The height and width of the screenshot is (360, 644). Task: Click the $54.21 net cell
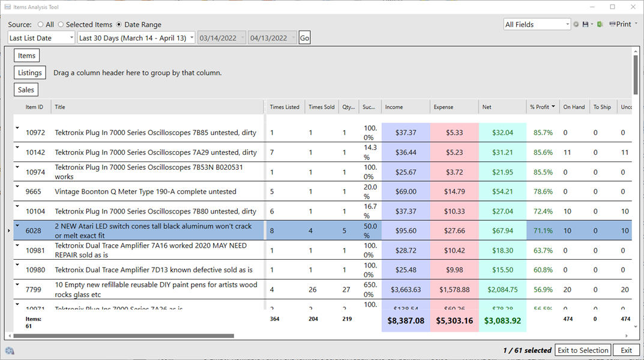(502, 191)
